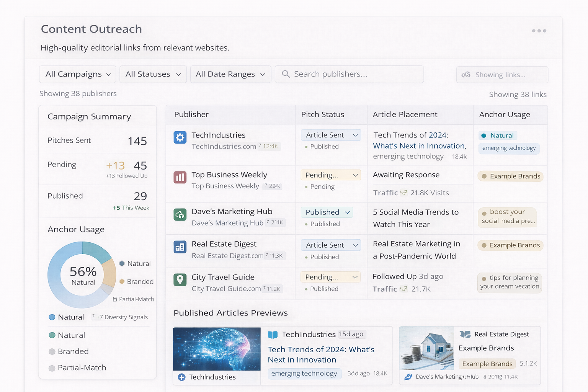Click the Pitch Status column header
The width and height of the screenshot is (588, 392).
(322, 114)
